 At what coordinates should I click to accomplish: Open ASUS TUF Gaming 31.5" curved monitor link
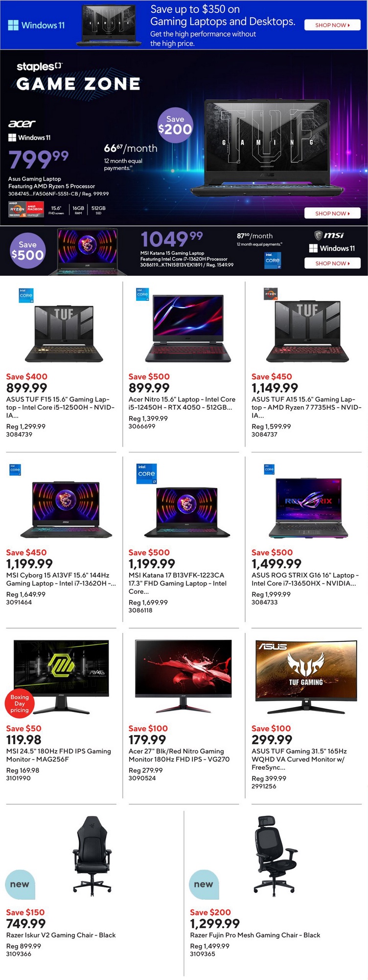(299, 759)
